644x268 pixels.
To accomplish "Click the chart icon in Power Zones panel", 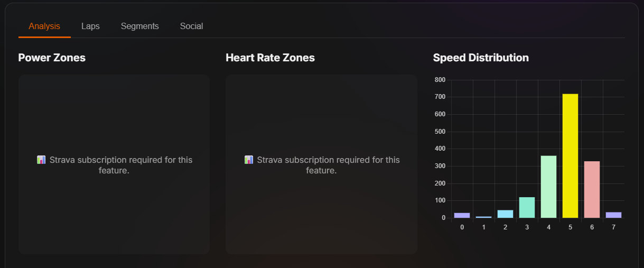I will tap(41, 160).
